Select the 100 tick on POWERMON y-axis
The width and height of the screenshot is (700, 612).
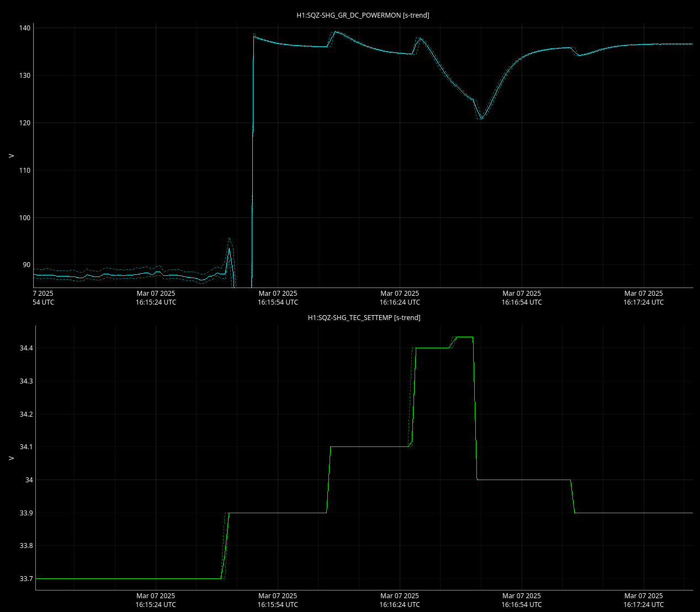25,218
